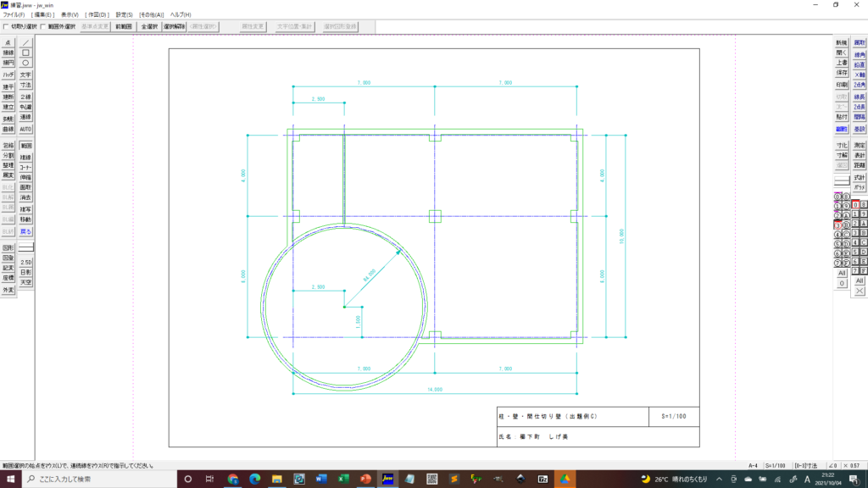Click the 複写 copy tool
Screen dimensions: 868x488
coord(25,209)
